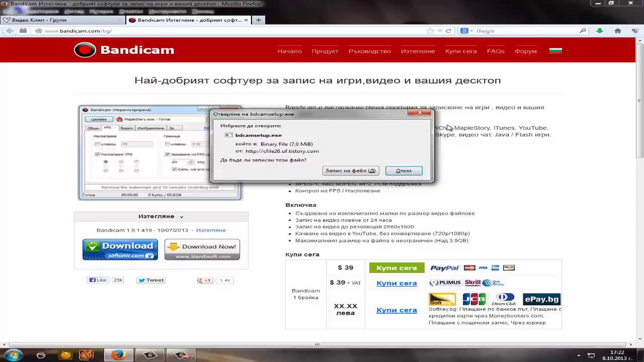Screen dimensions: 644x362
Task: Switch to the Видео Клип - Групи tab
Action: (x=60, y=20)
